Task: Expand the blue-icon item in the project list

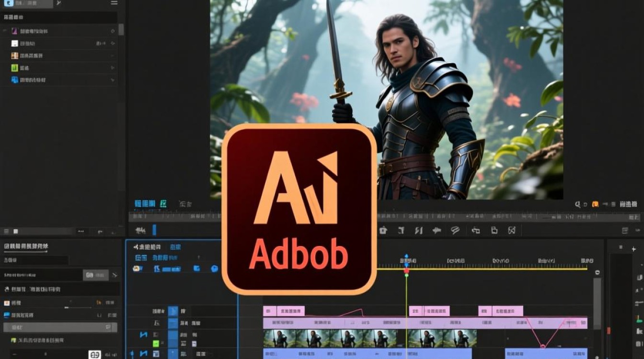Action: click(x=113, y=80)
